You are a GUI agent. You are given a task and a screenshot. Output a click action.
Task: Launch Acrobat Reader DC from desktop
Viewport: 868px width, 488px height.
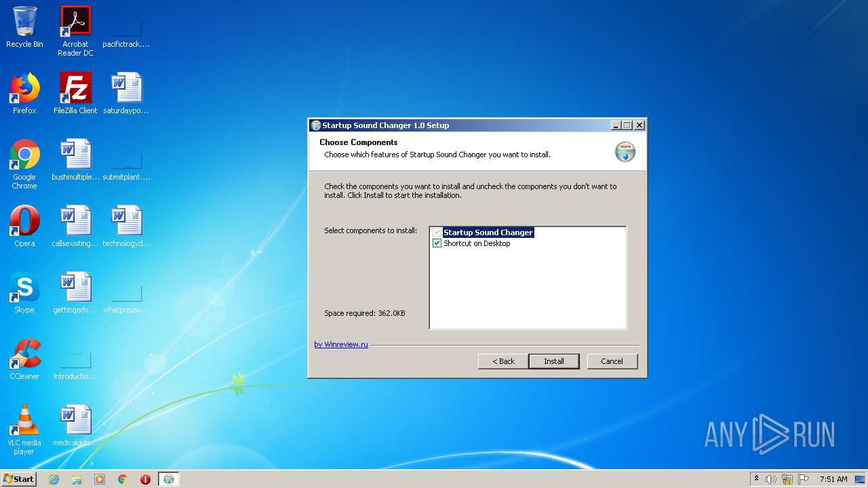point(75,31)
